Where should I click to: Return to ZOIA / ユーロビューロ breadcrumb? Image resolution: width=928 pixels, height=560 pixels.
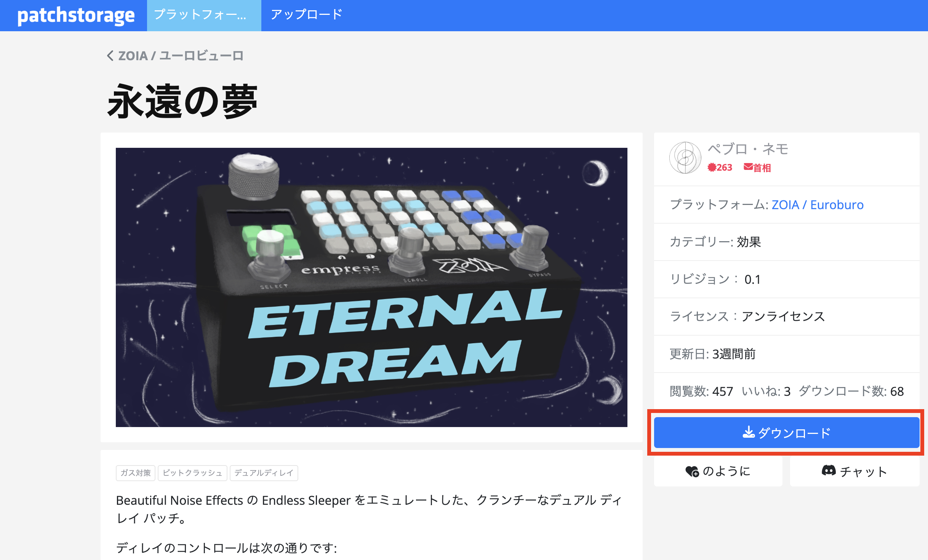[x=181, y=56]
